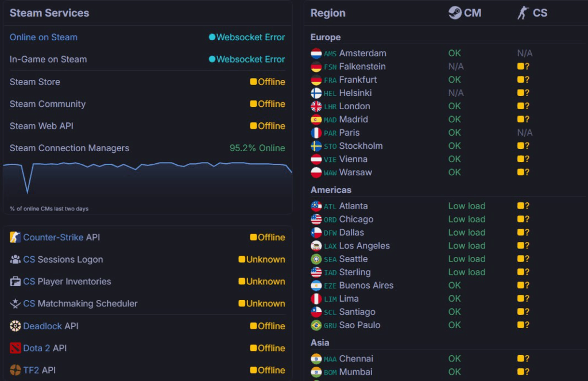Click the 95.2% Online status text

coord(257,148)
